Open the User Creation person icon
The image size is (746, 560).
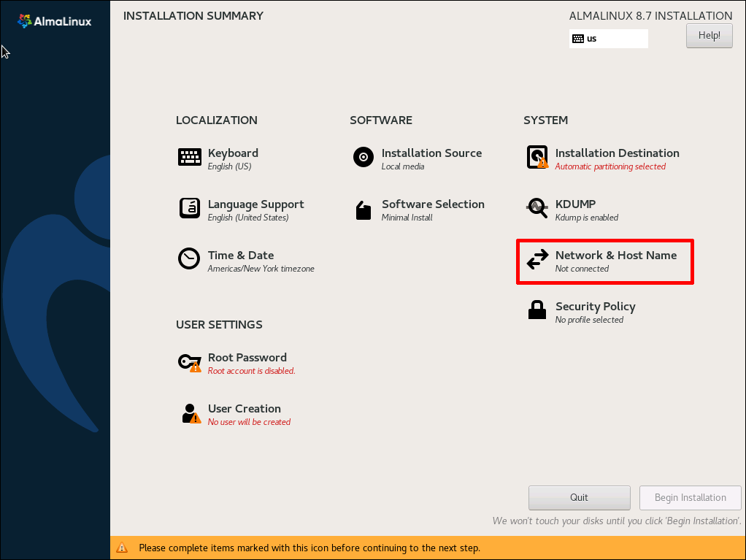coord(191,413)
